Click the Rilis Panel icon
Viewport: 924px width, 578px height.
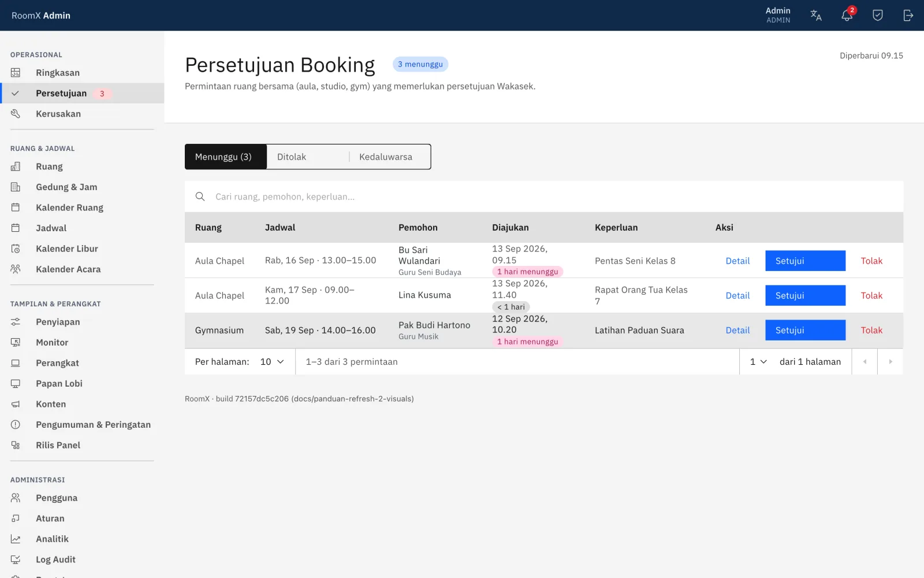click(16, 445)
